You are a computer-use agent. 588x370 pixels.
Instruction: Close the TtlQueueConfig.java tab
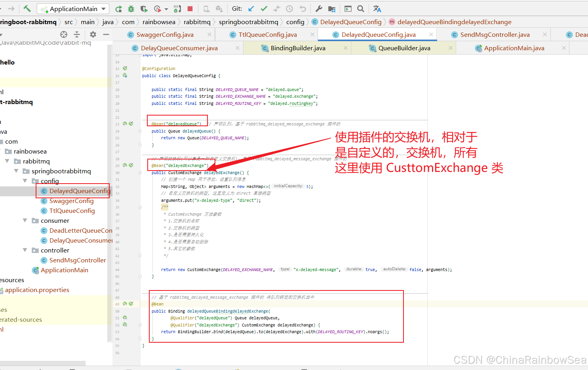point(312,35)
